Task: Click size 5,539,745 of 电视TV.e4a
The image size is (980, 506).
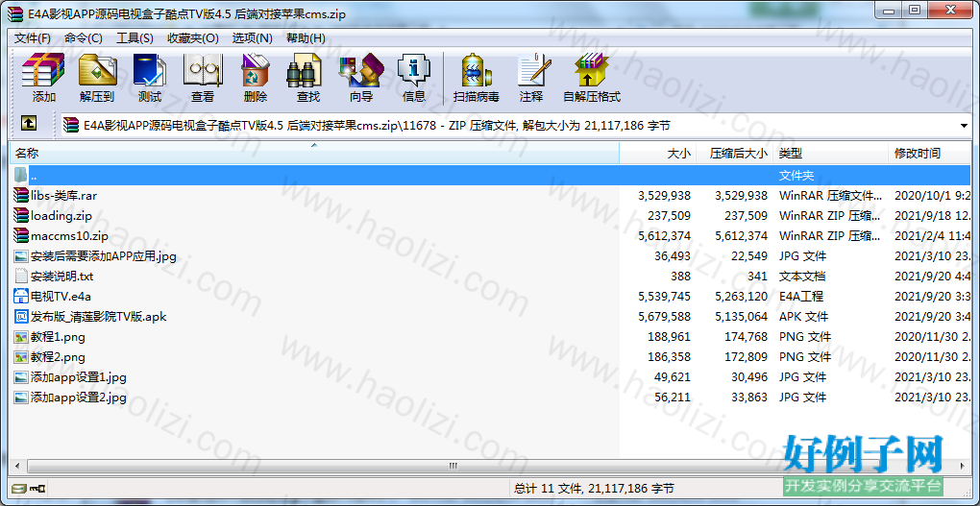Action: coord(664,296)
